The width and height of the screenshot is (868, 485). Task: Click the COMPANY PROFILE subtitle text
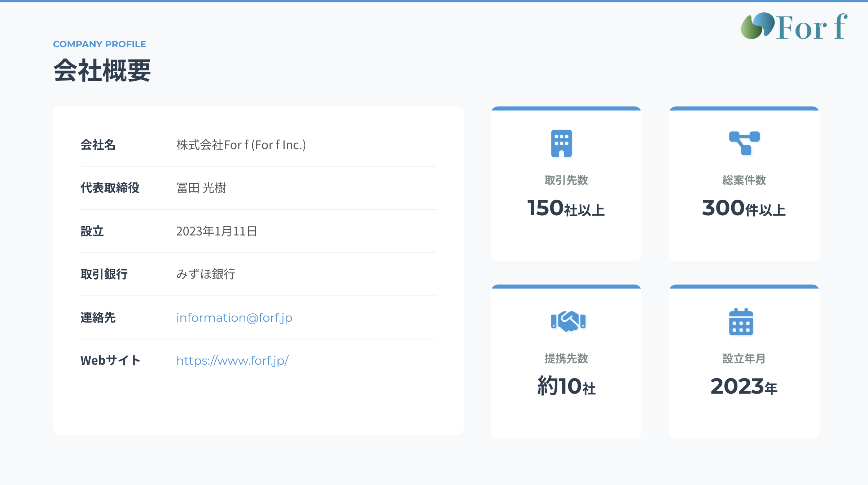click(x=100, y=44)
